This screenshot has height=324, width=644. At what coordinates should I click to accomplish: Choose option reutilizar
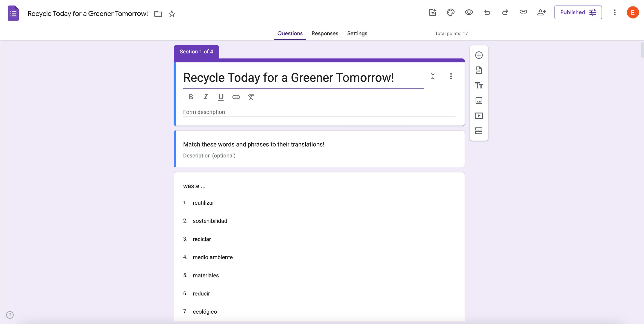tap(203, 203)
